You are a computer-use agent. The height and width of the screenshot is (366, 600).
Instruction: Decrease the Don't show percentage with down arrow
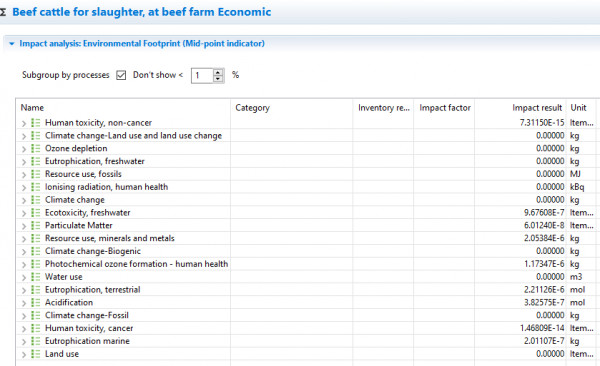click(x=218, y=78)
